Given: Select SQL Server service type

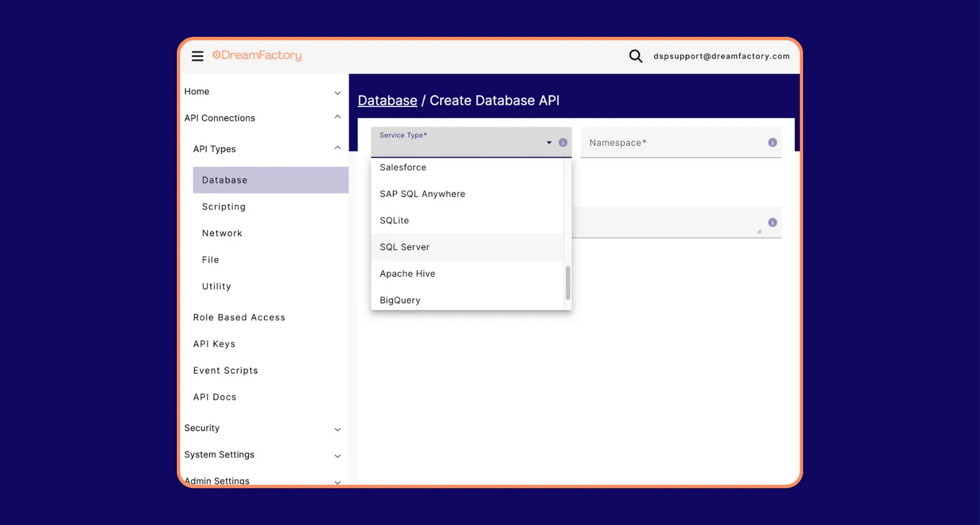Looking at the screenshot, I should (467, 247).
